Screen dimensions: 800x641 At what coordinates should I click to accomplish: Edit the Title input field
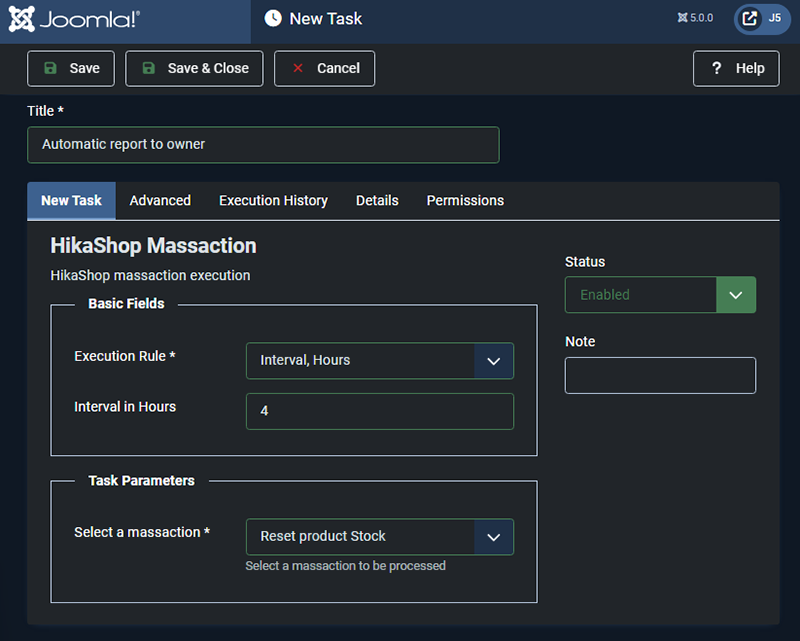coord(263,145)
